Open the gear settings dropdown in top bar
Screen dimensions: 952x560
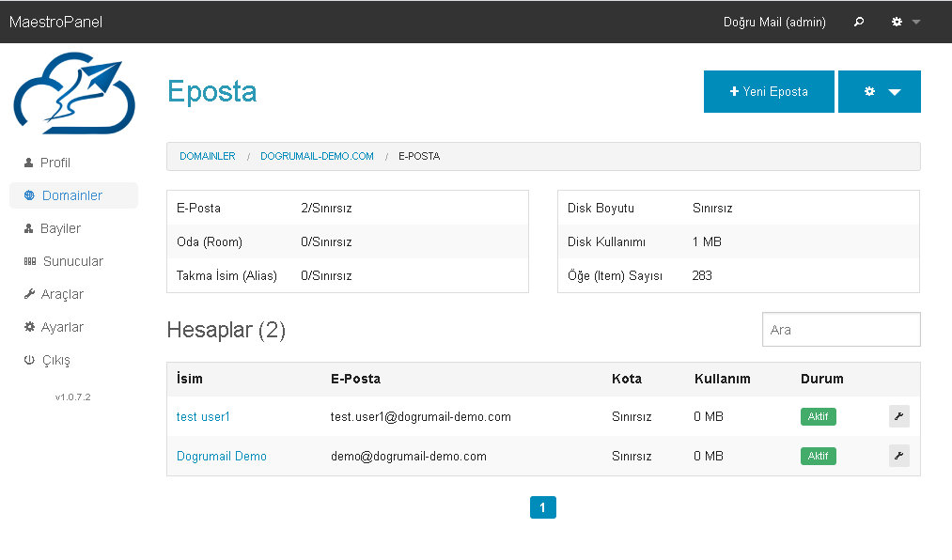[905, 22]
